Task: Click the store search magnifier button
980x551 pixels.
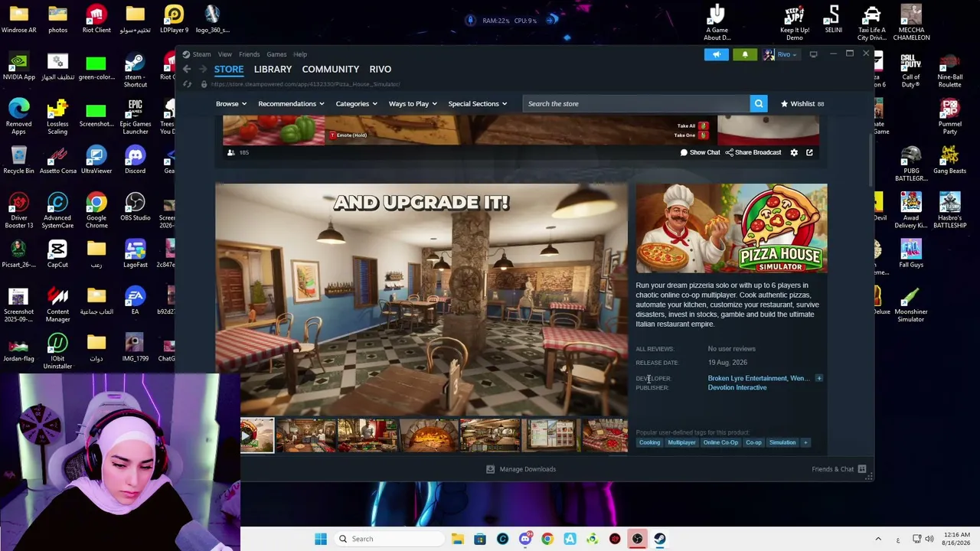Action: [x=759, y=103]
